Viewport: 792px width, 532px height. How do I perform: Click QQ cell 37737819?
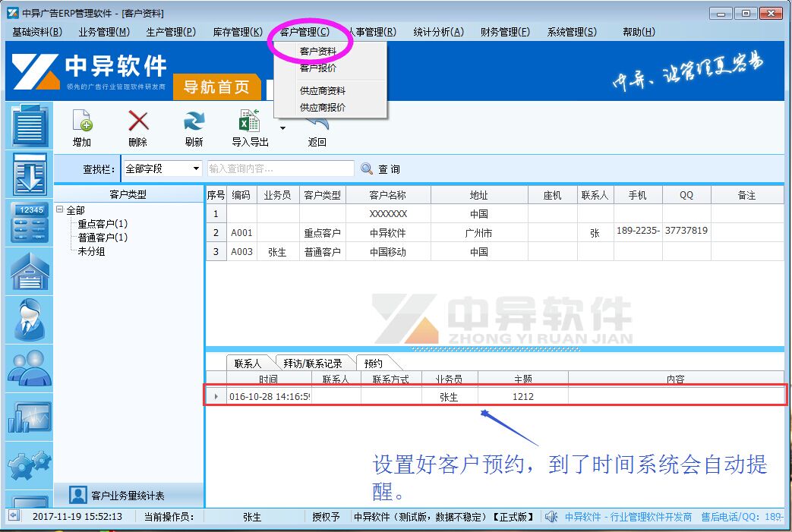(686, 231)
